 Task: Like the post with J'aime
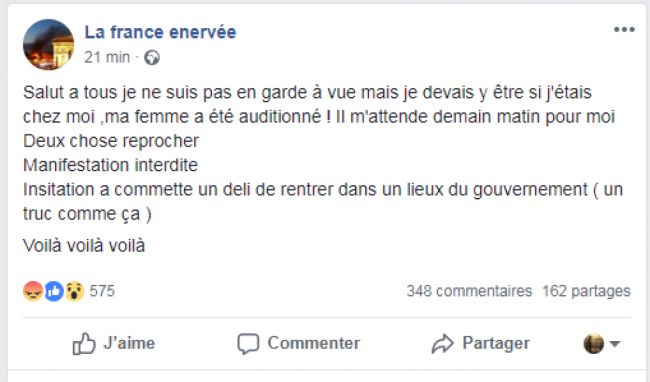pyautogui.click(x=114, y=343)
